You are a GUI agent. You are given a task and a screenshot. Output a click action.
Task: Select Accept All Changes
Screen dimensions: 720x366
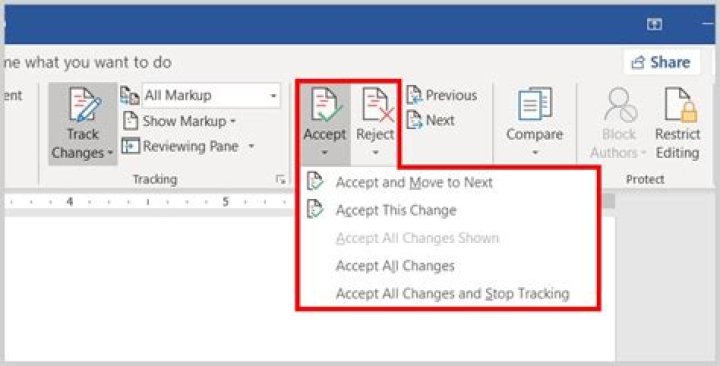(395, 266)
